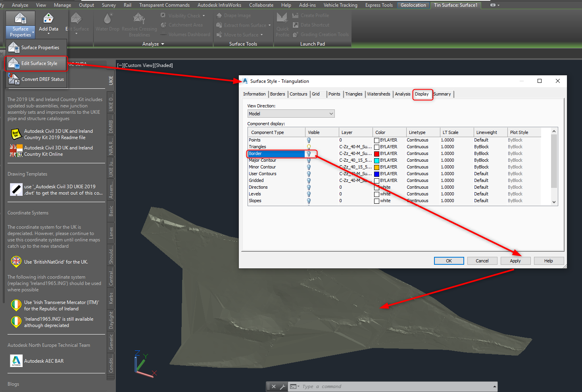
Task: Expand the command line history arrow
Action: (494, 386)
